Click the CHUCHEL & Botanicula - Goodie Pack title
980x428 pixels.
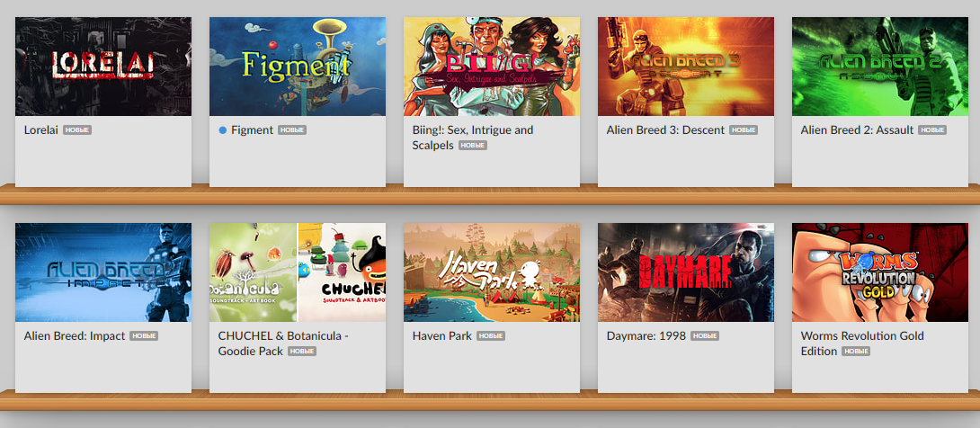pos(283,343)
